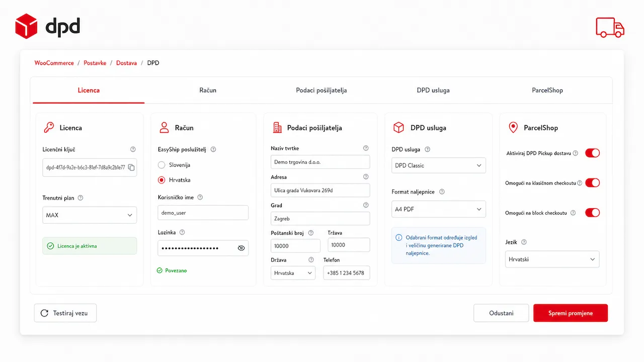Open help for Licenčni ključ field
Image resolution: width=644 pixels, height=362 pixels.
[x=133, y=149]
